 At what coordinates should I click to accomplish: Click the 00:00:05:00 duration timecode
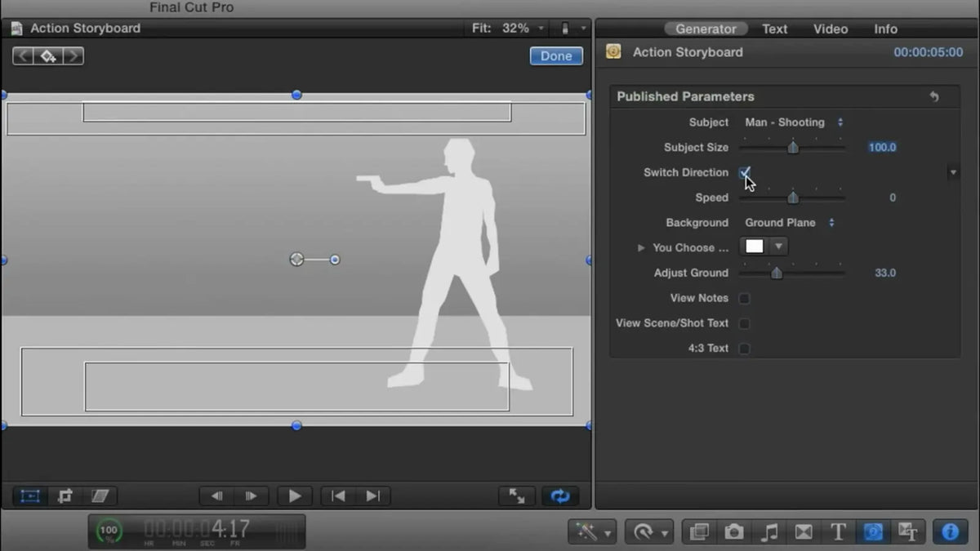click(929, 52)
